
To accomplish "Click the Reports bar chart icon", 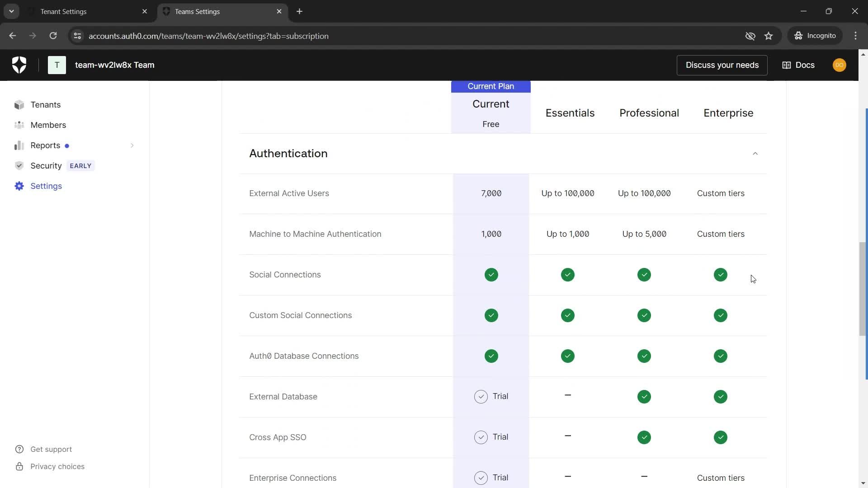I will (x=19, y=145).
